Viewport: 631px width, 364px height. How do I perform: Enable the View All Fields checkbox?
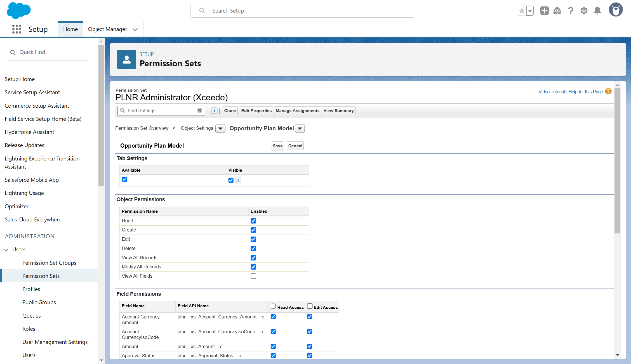point(253,276)
